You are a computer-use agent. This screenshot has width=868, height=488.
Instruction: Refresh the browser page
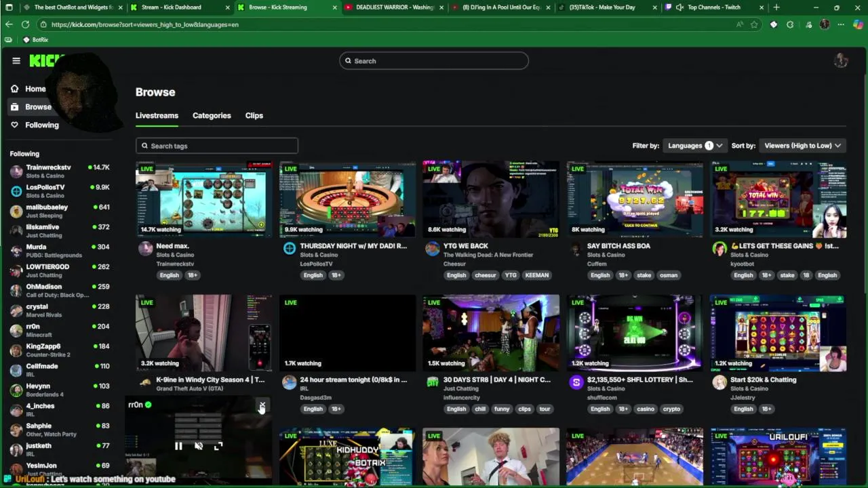(25, 24)
